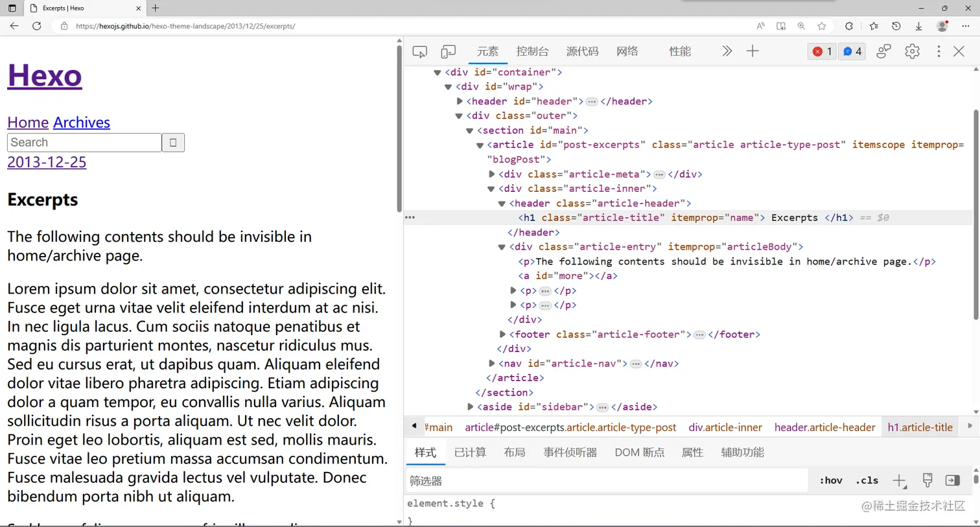Collapse the div class="outer" node
This screenshot has height=527, width=980.
pos(459,116)
